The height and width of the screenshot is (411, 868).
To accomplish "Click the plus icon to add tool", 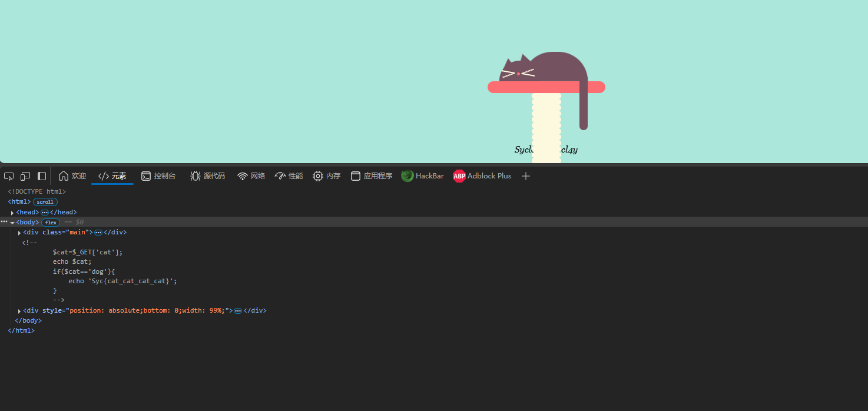I will [x=526, y=176].
